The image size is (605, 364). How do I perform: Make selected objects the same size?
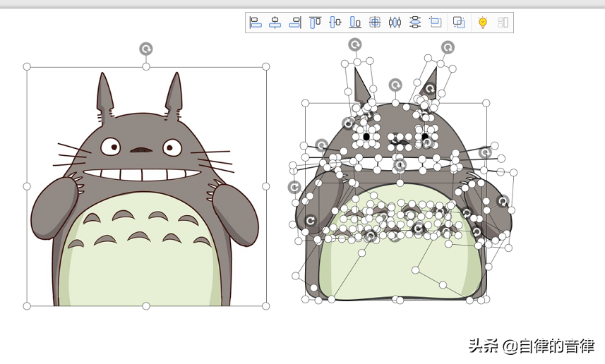(x=436, y=23)
